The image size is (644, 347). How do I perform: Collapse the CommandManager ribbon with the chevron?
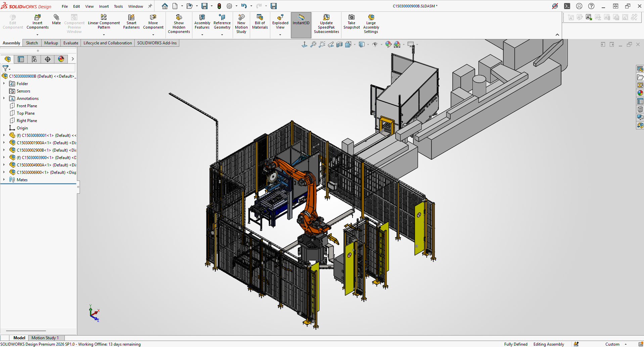557,35
